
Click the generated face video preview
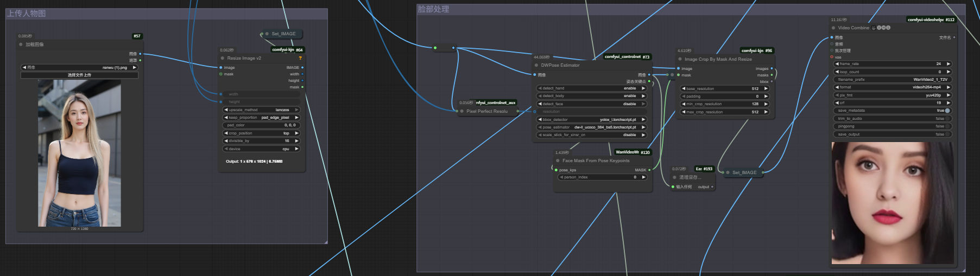point(893,203)
